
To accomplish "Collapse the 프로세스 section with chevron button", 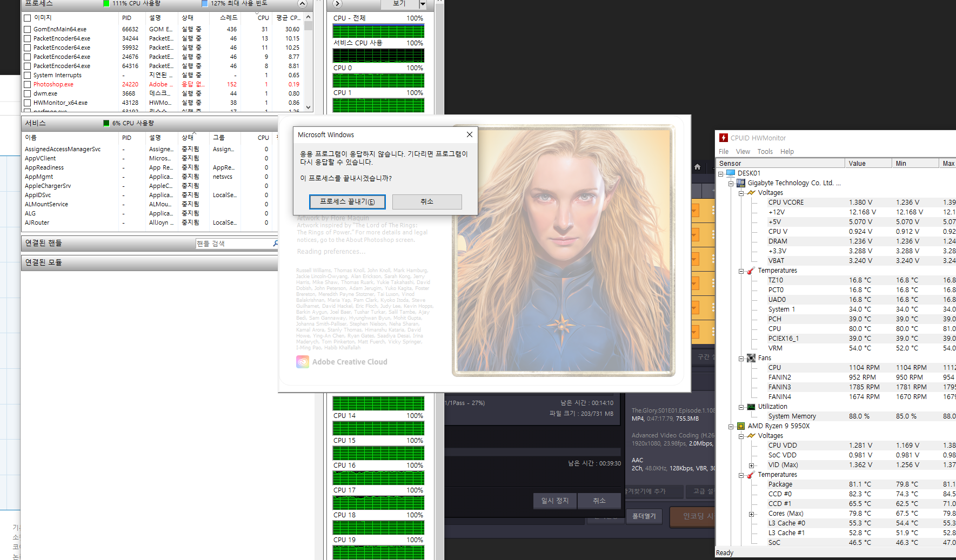I will point(302,4).
